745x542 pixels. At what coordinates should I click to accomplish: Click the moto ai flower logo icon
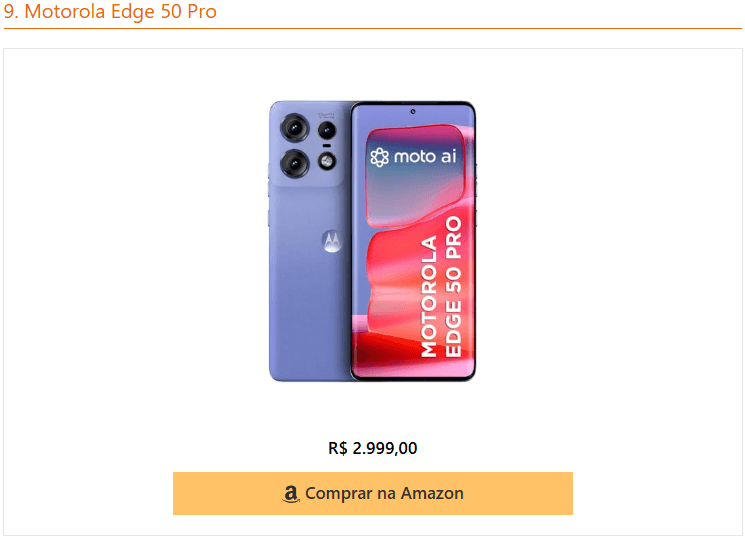click(380, 157)
